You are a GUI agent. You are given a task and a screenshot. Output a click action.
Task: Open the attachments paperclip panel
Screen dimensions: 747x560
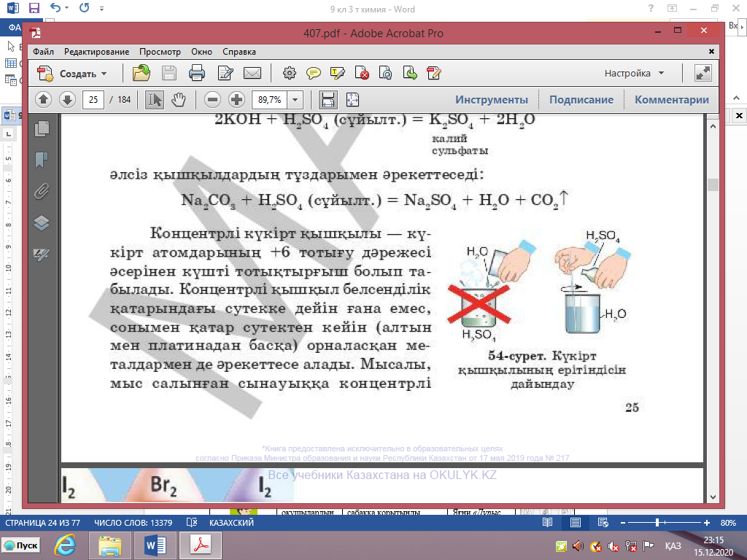click(42, 192)
